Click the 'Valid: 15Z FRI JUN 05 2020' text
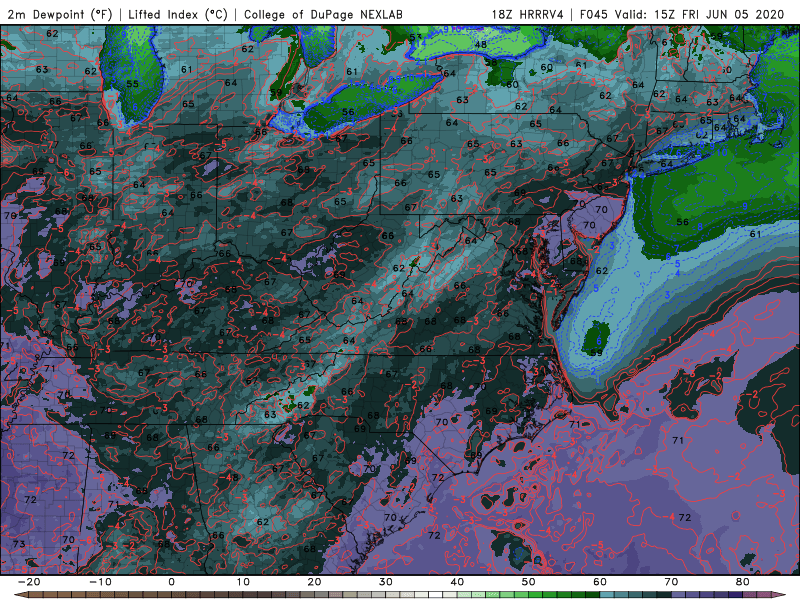The height and width of the screenshot is (600, 800). coord(699,14)
